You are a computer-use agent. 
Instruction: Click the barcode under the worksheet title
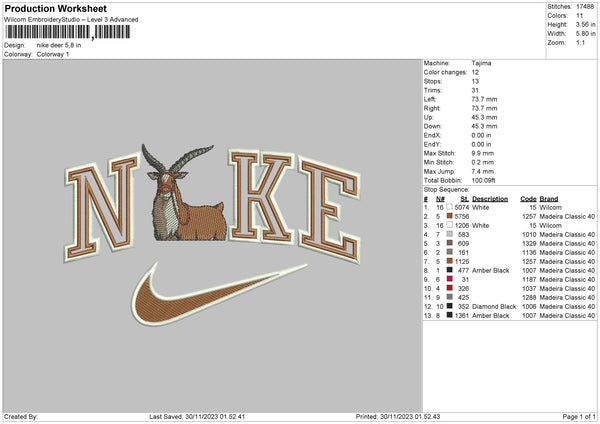68,32
